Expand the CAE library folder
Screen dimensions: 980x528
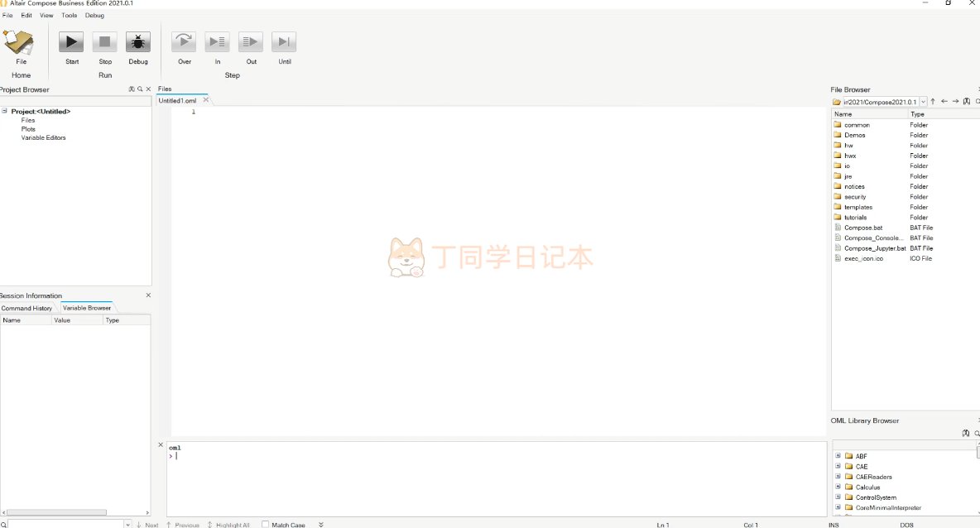(x=838, y=465)
